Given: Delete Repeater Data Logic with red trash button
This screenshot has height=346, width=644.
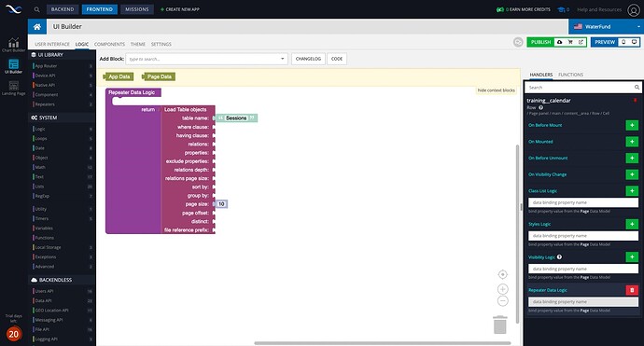Looking at the screenshot, I should (632, 290).
